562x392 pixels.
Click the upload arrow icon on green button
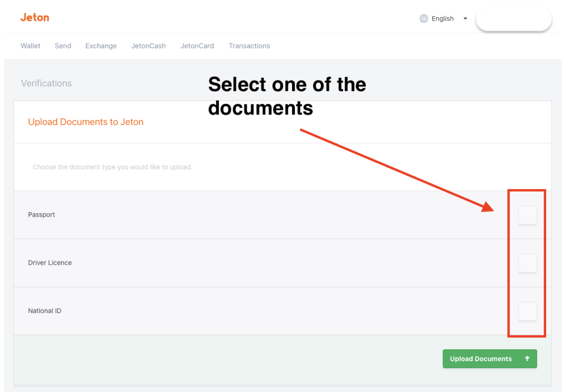tap(527, 359)
